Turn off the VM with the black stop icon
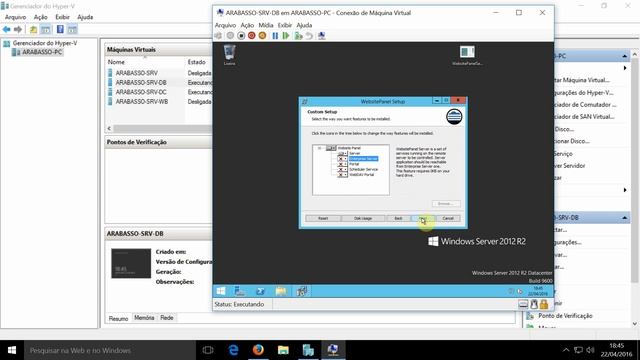The image size is (640, 360). (241, 36)
